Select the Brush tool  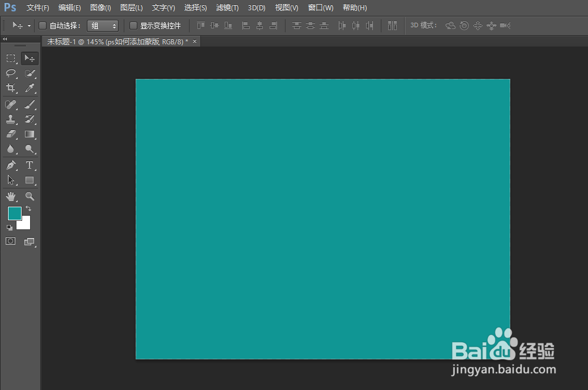coord(30,104)
